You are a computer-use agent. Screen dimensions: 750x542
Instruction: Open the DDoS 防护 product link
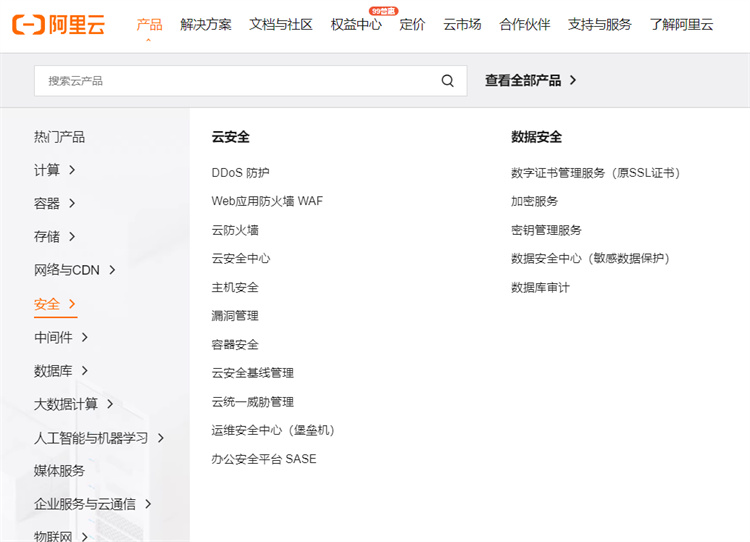(240, 173)
